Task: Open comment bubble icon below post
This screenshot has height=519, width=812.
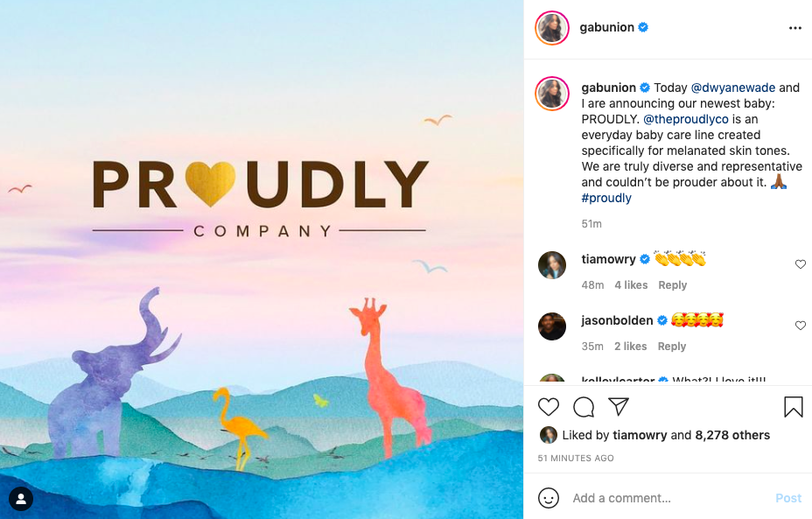Action: point(584,407)
